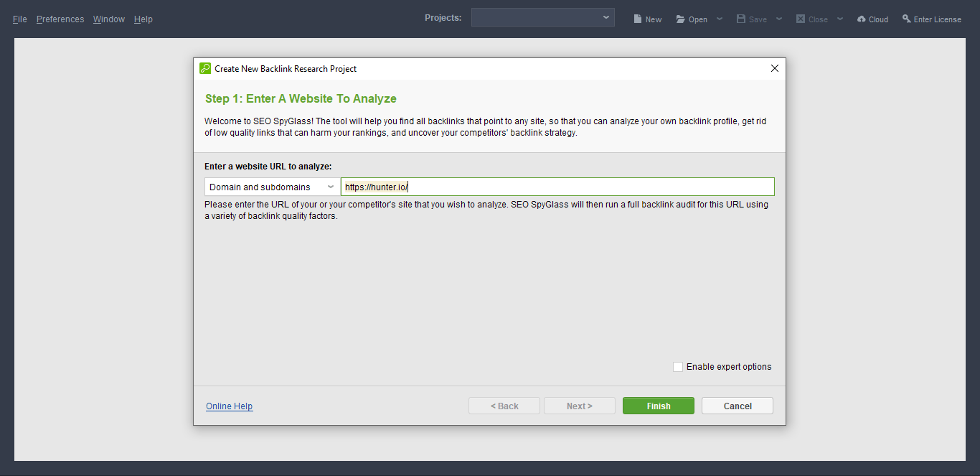Click the Cloud toolbar label

coord(879,20)
